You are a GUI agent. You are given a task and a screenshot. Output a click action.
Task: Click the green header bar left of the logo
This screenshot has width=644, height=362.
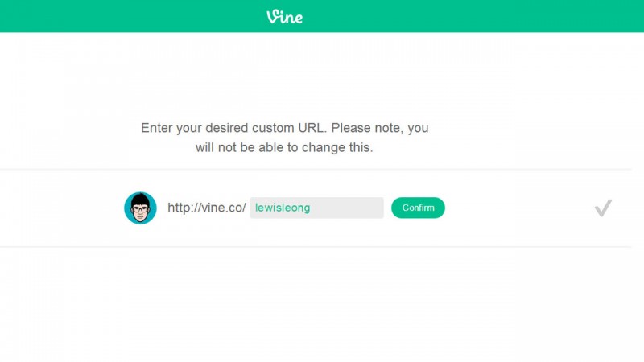tap(121, 16)
